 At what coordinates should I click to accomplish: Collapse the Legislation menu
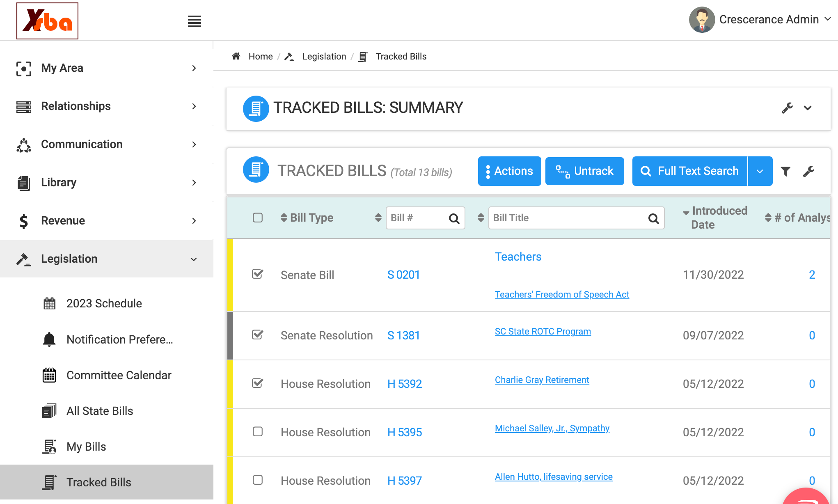click(x=107, y=259)
